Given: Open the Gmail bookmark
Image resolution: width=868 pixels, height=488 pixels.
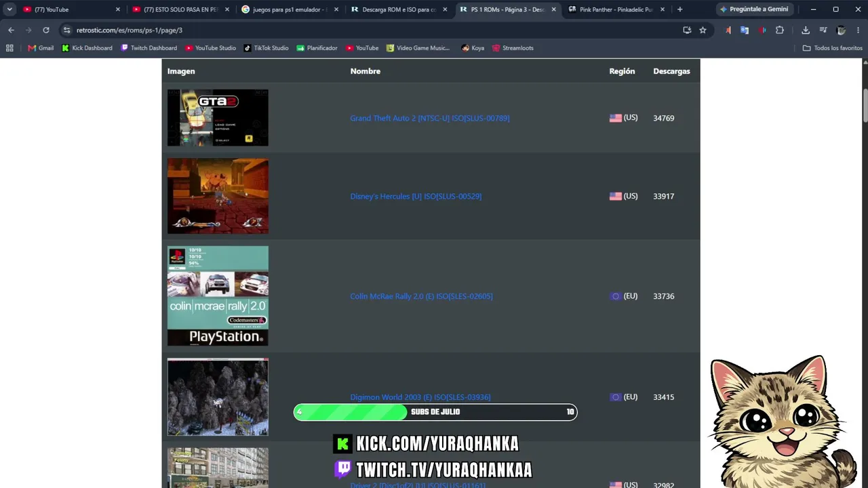Looking at the screenshot, I should tap(41, 48).
